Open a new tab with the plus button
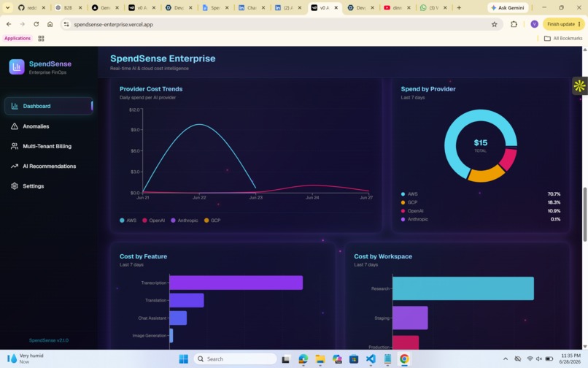 [459, 7]
